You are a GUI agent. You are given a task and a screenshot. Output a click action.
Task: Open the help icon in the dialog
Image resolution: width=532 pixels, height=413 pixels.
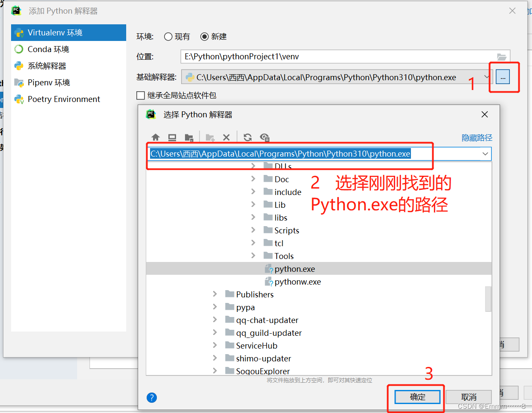(x=152, y=397)
